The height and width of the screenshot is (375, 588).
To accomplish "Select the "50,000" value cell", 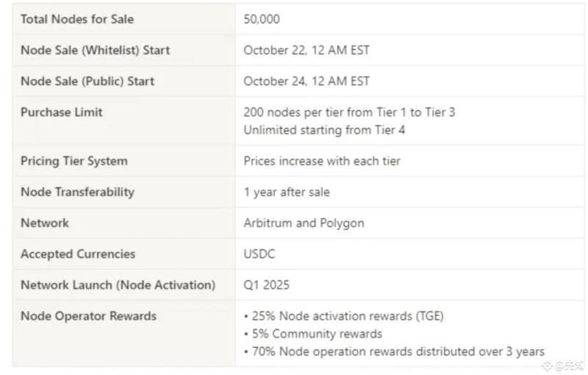I will 262,19.
